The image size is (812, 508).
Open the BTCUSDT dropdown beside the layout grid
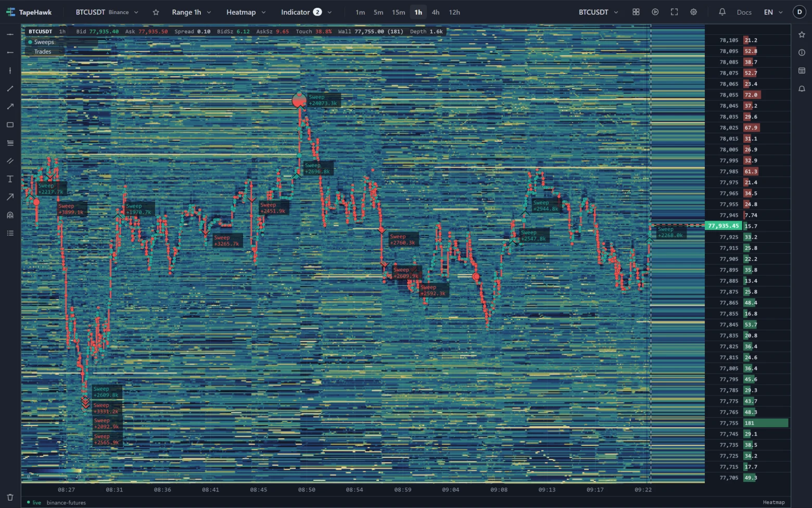coord(599,12)
